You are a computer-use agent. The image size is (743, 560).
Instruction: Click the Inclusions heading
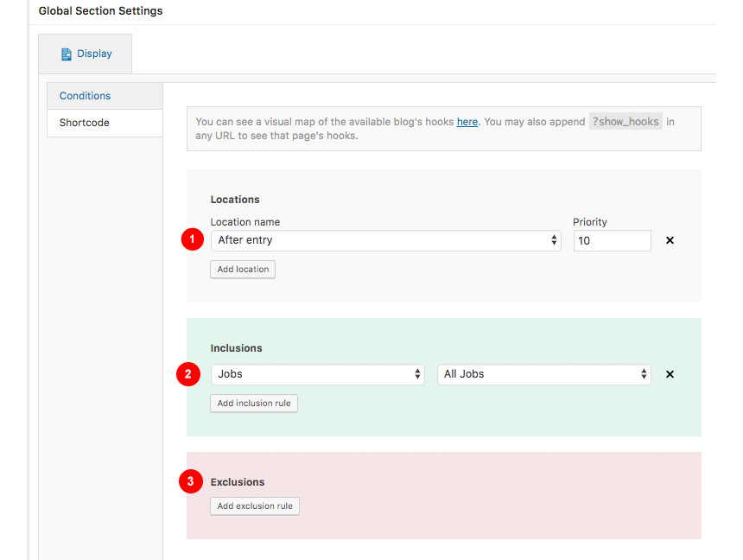click(236, 348)
